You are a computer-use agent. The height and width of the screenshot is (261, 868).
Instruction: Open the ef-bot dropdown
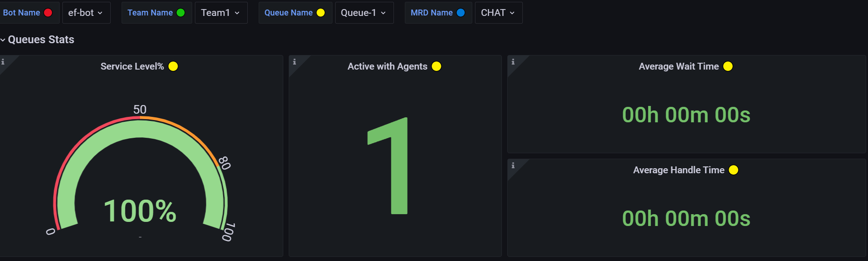pos(86,13)
